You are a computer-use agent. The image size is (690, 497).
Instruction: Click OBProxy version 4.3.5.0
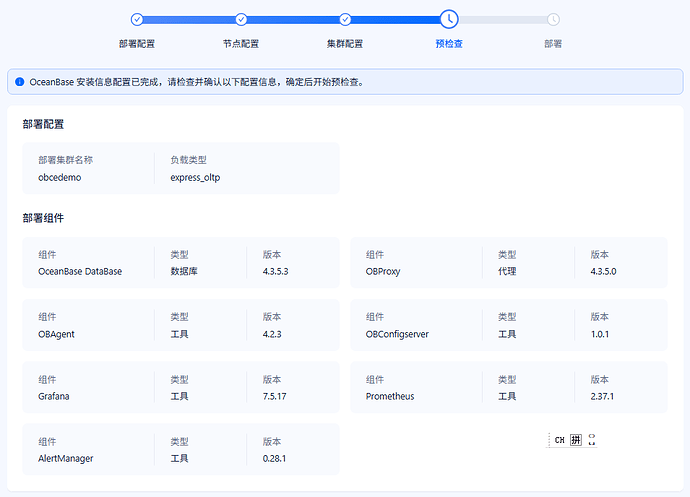pos(603,272)
